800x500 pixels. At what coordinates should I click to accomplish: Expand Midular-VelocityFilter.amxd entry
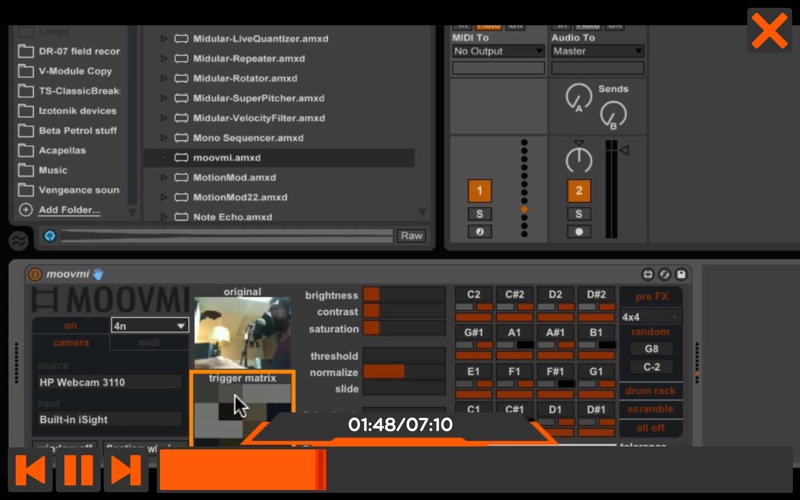164,118
